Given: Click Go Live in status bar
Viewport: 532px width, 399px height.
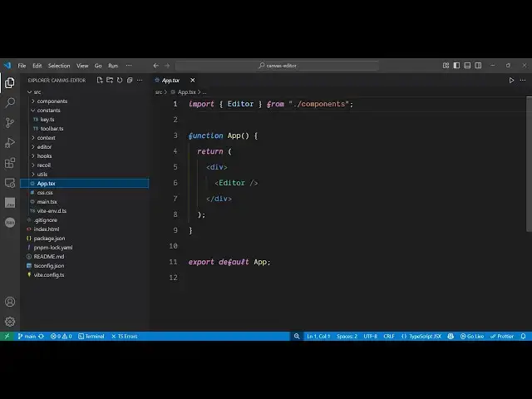Looking at the screenshot, I should [472, 336].
